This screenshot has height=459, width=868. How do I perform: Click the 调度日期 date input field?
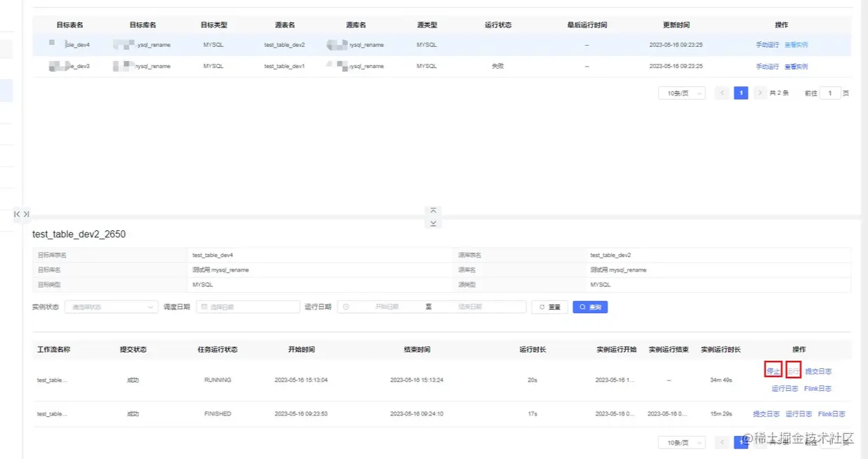point(247,307)
